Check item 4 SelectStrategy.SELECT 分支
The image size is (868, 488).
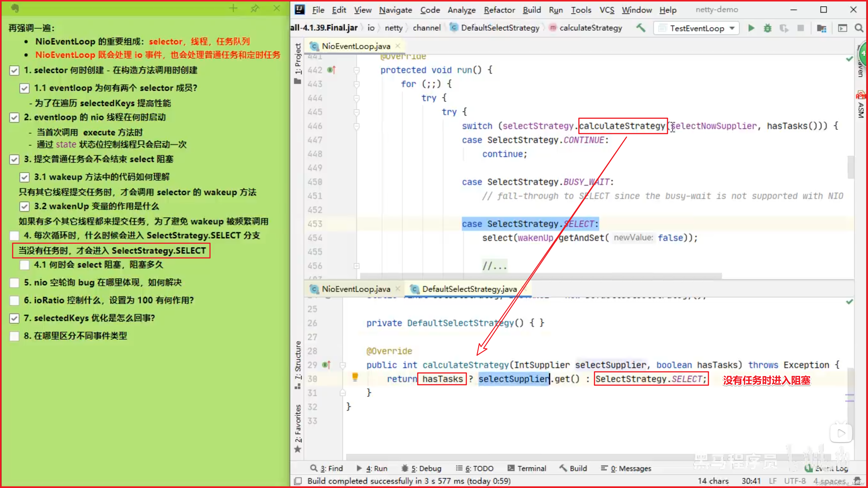[x=14, y=236]
